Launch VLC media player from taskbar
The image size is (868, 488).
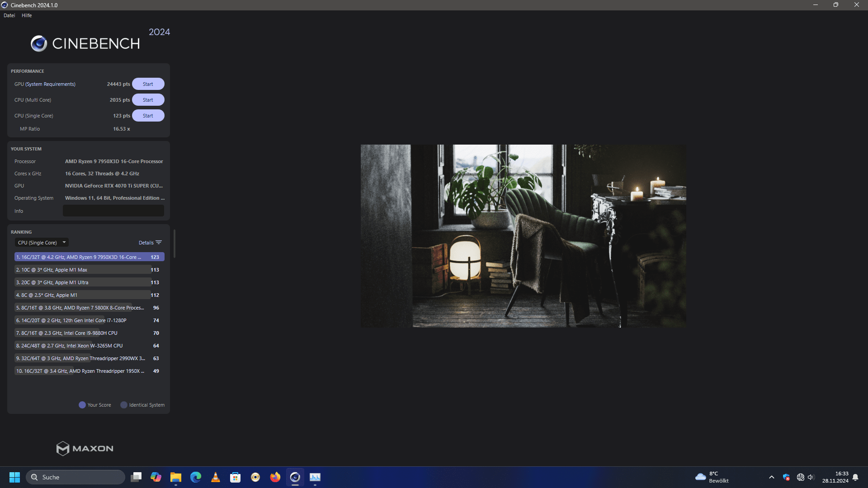point(216,477)
